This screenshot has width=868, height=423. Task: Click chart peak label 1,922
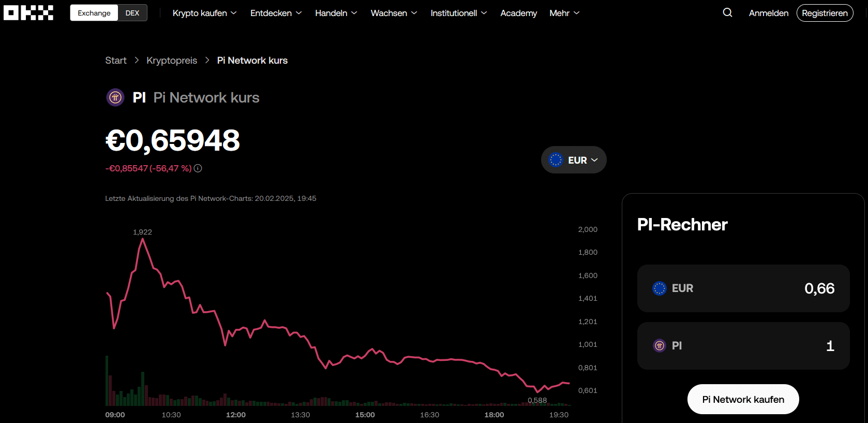[x=142, y=232]
